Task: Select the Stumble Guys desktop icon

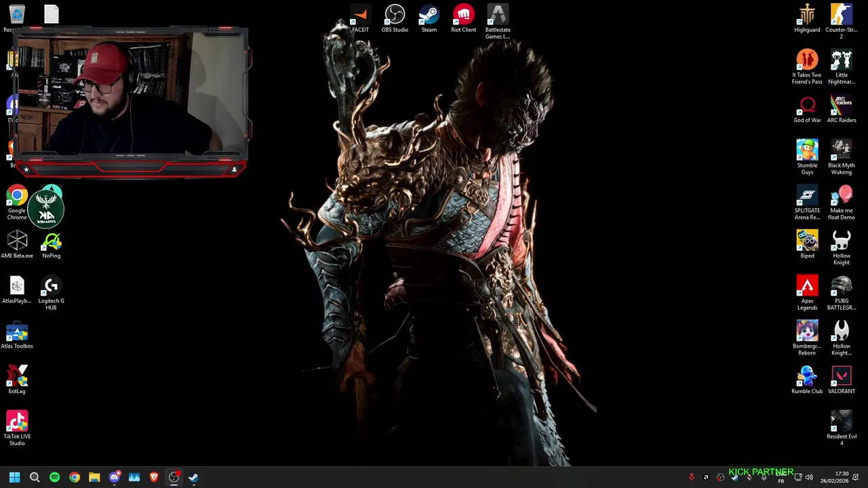Action: tap(807, 157)
